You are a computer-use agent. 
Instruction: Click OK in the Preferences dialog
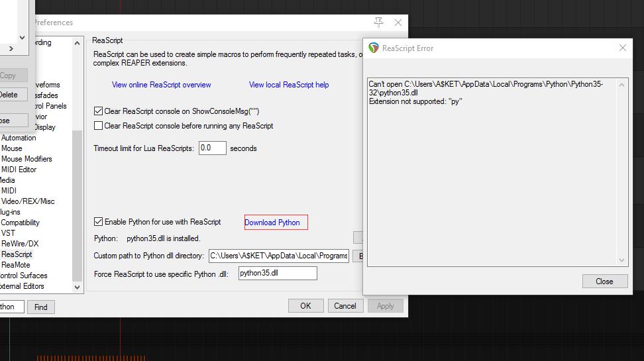click(x=305, y=306)
